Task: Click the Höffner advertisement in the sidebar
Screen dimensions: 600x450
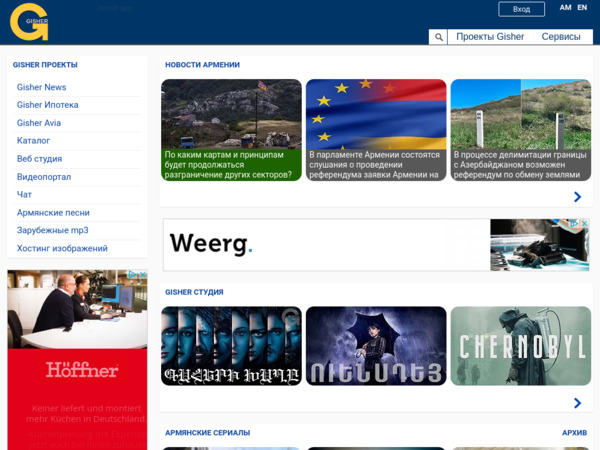Action: 77,360
